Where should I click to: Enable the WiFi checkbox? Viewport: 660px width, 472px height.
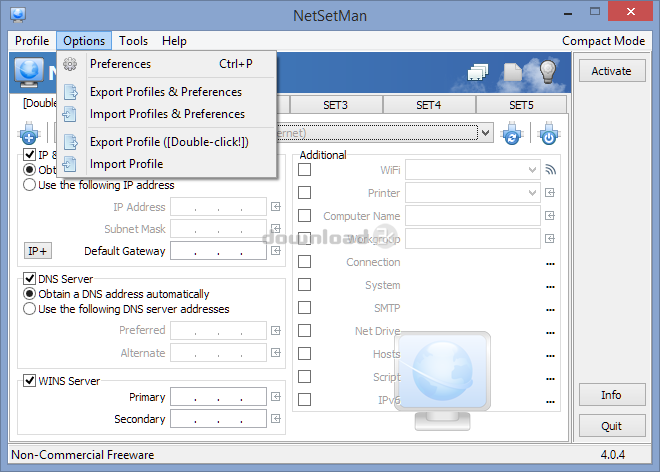(x=304, y=170)
